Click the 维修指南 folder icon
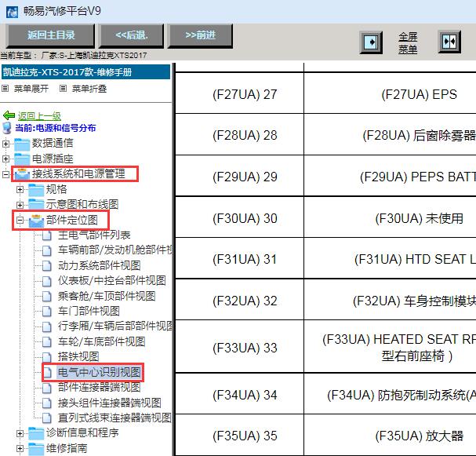Screen dimensions: 476x456 [x=36, y=449]
